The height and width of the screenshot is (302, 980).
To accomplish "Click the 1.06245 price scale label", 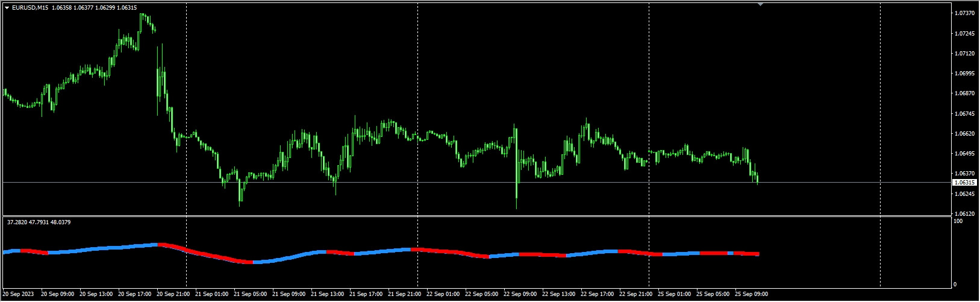I will click(965, 193).
